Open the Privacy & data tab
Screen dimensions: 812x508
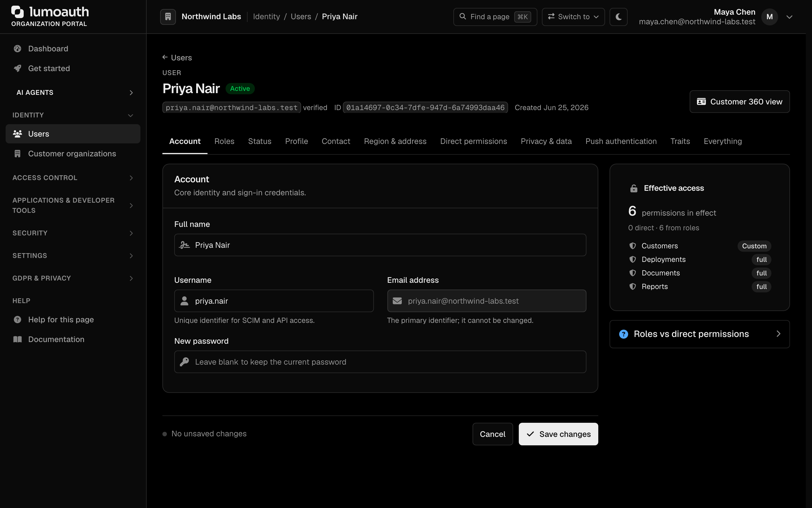click(x=546, y=141)
